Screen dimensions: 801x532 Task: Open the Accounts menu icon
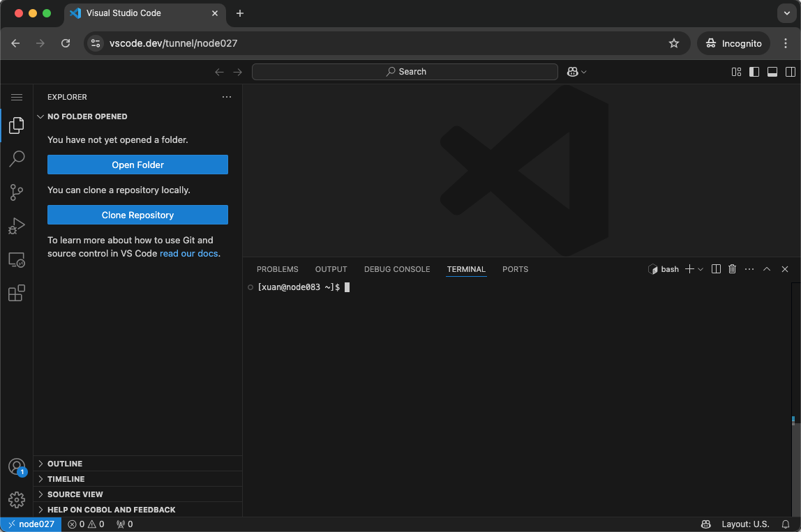(x=16, y=466)
